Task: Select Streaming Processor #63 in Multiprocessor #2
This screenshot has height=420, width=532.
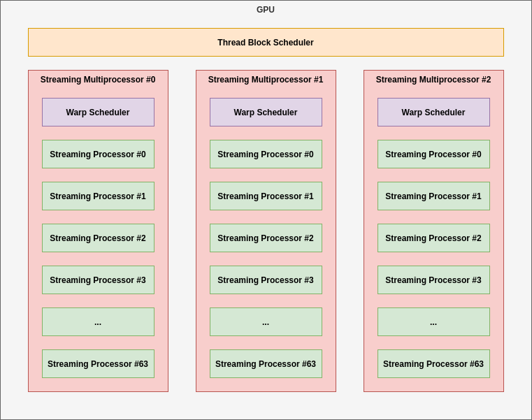Action: pyautogui.click(x=433, y=364)
